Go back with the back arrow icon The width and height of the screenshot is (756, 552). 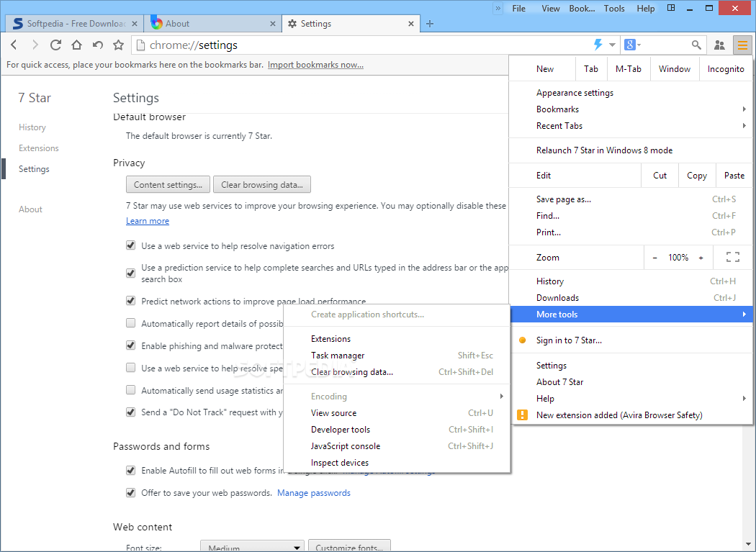click(14, 45)
